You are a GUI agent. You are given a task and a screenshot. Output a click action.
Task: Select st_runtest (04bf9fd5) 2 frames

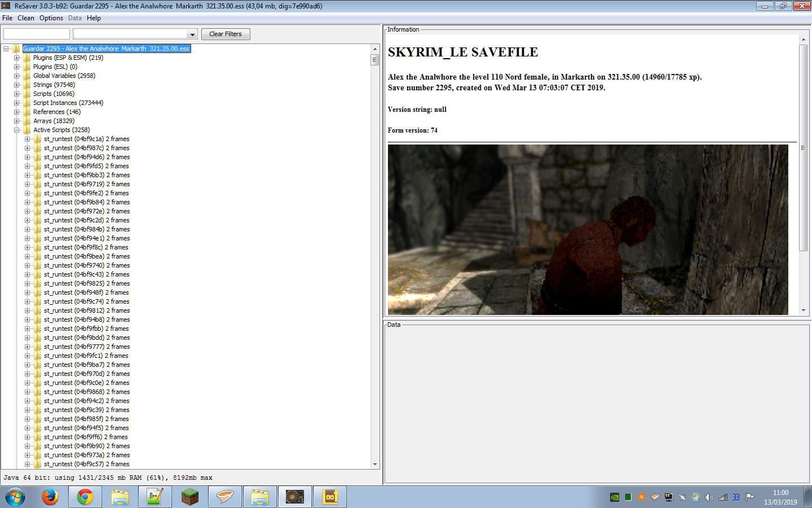86,166
